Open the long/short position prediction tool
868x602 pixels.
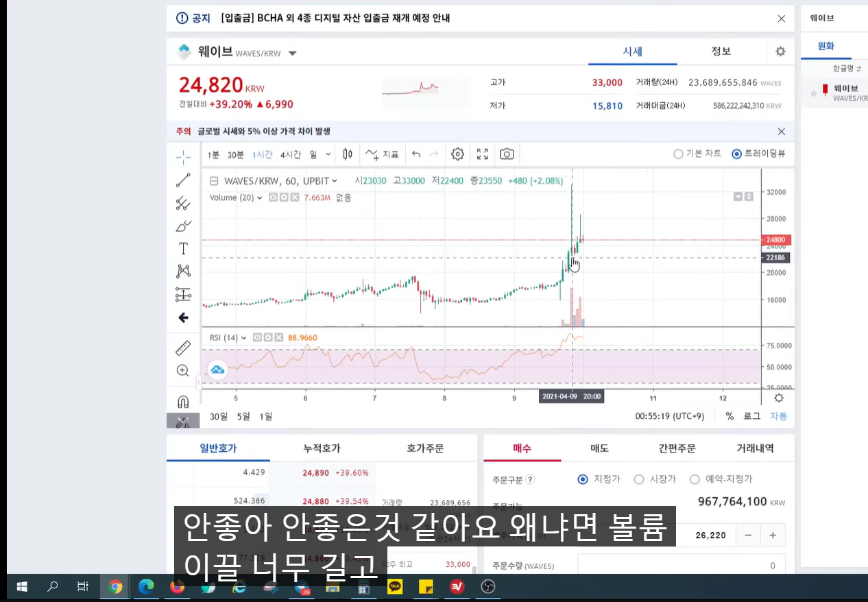pyautogui.click(x=183, y=294)
